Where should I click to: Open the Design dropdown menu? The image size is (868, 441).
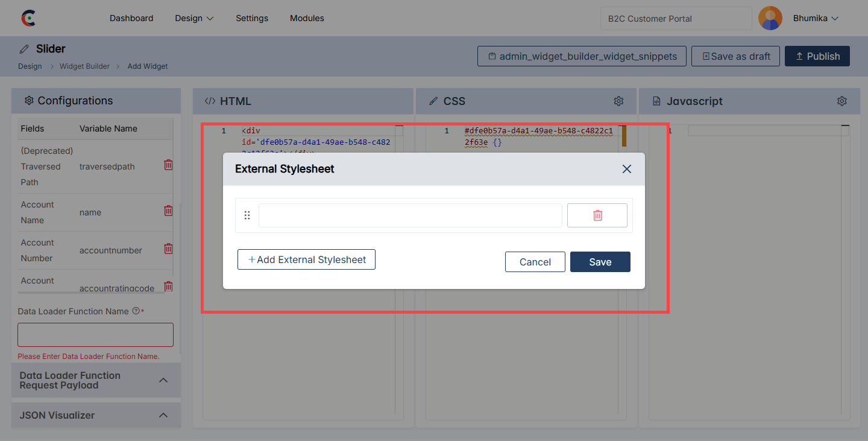pyautogui.click(x=194, y=18)
